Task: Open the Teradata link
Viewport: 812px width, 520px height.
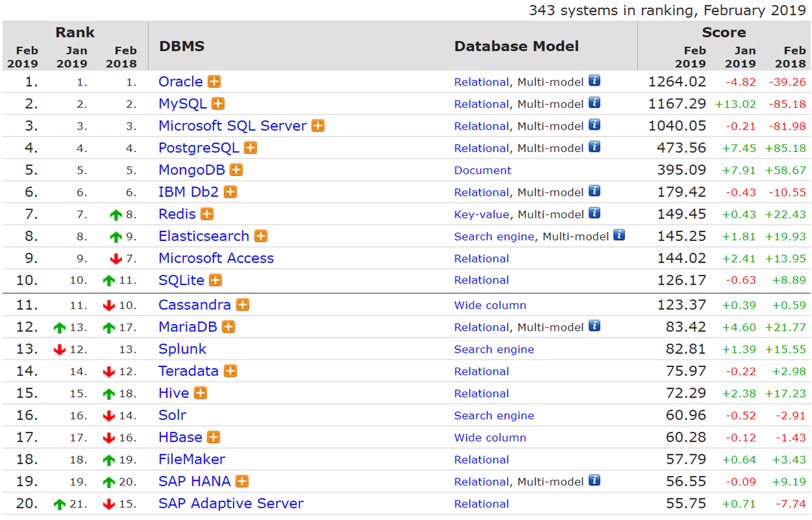Action: 188,371
